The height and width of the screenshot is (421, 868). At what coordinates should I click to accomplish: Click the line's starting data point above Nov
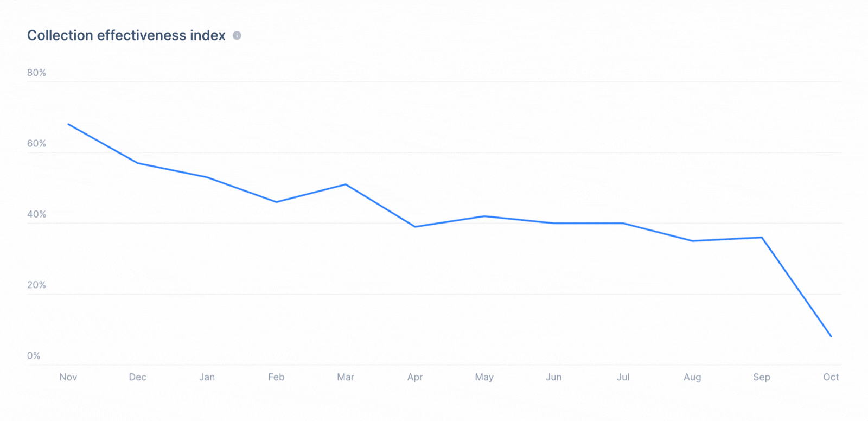click(68, 124)
